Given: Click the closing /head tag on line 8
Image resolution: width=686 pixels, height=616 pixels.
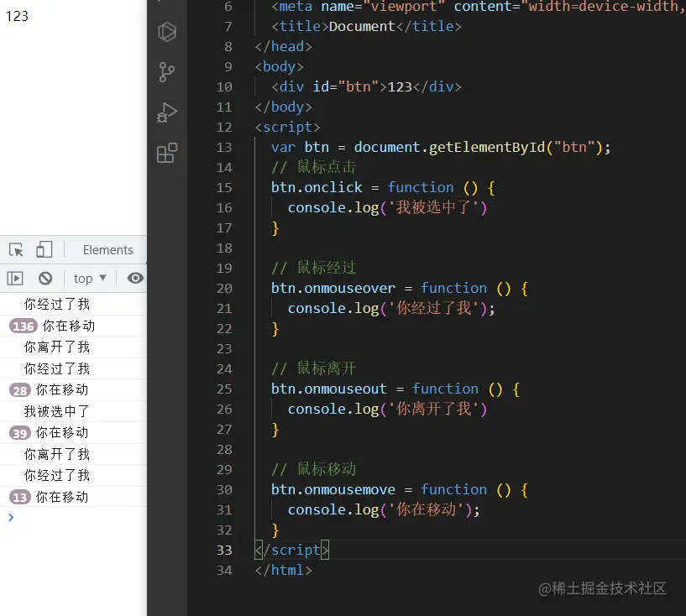Looking at the screenshot, I should tap(284, 47).
